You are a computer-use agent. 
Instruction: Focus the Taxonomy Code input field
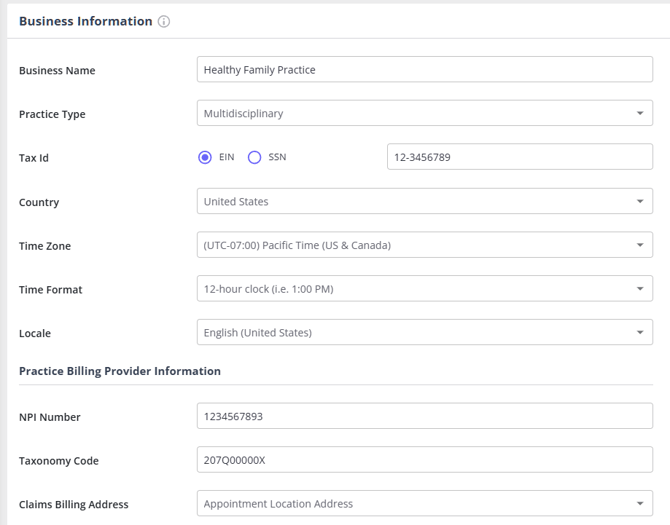(425, 460)
